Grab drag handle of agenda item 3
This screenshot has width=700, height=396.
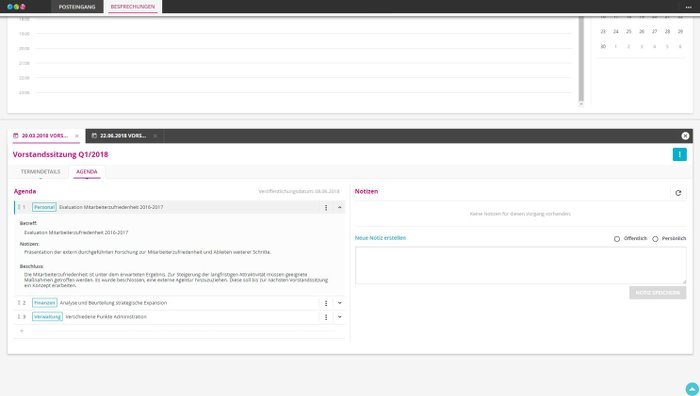[x=19, y=317]
